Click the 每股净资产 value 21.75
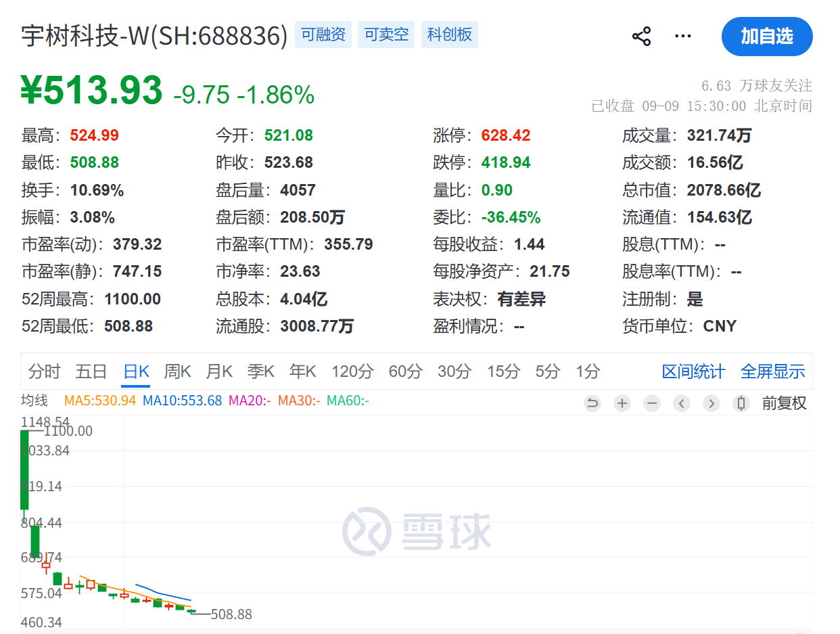The width and height of the screenshot is (840, 634). point(550,271)
